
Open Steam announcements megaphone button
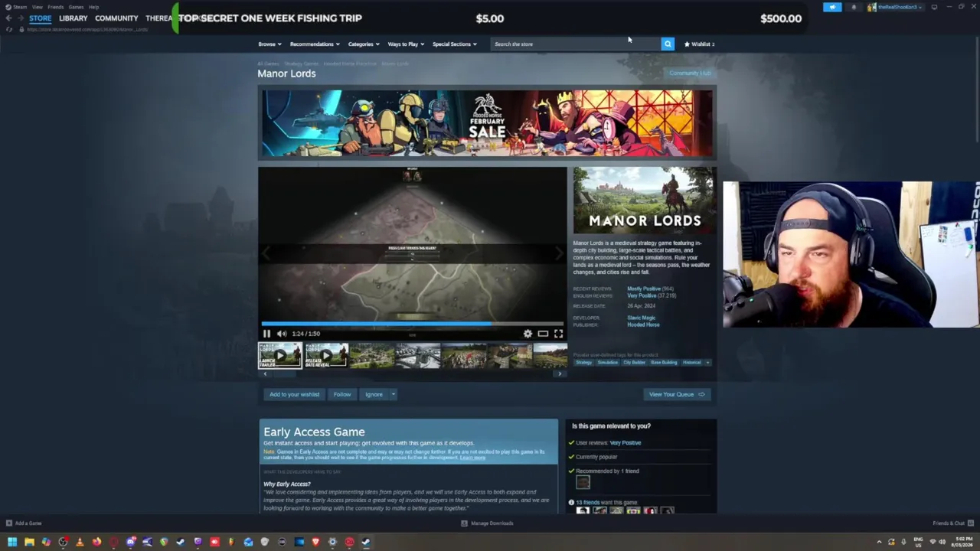[x=832, y=7]
